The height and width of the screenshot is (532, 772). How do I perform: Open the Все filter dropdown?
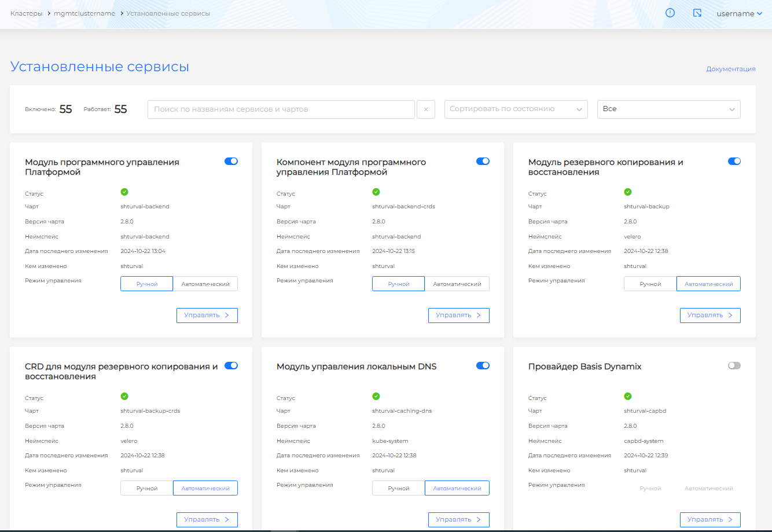pyautogui.click(x=669, y=109)
